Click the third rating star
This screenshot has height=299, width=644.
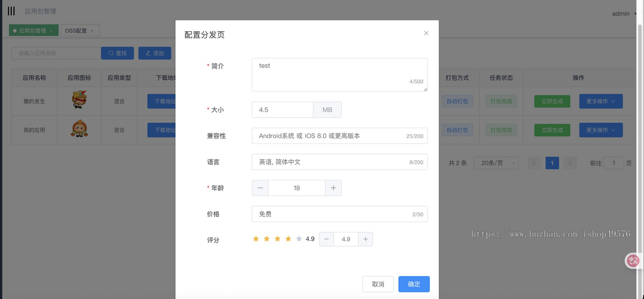277,239
